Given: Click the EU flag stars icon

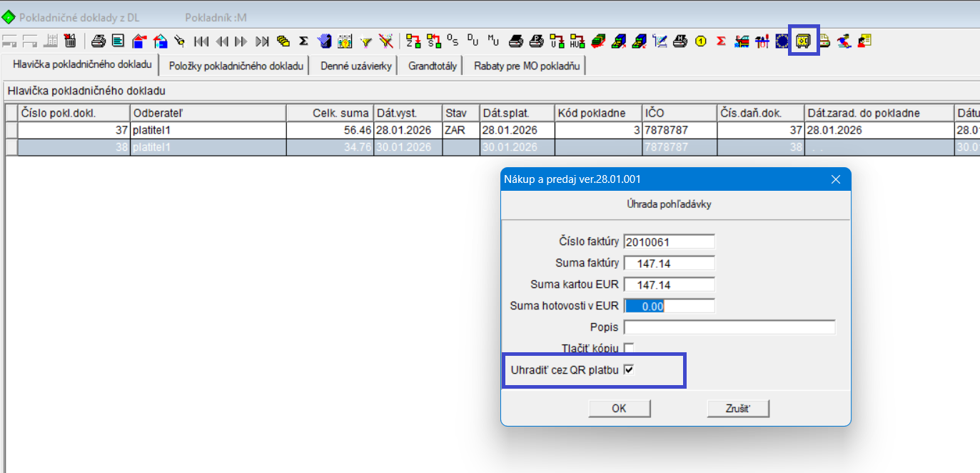Looking at the screenshot, I should pos(782,41).
